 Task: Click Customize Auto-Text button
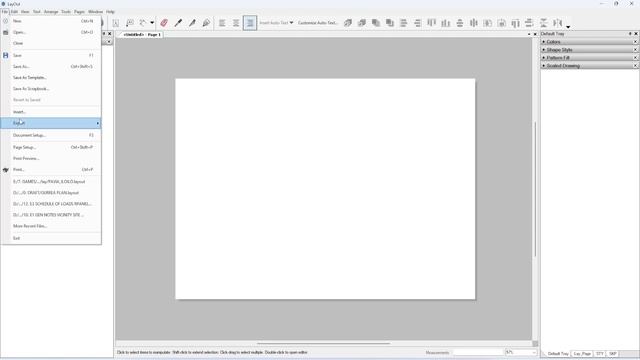pos(318,23)
